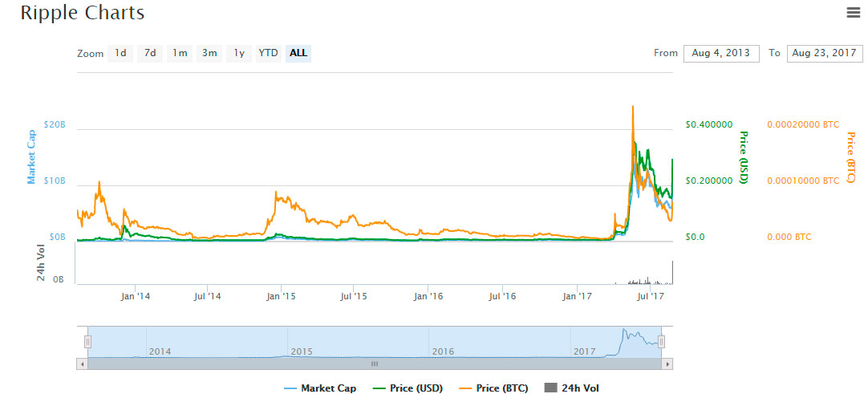Select the ALL zoom range
868x394 pixels.
[298, 53]
